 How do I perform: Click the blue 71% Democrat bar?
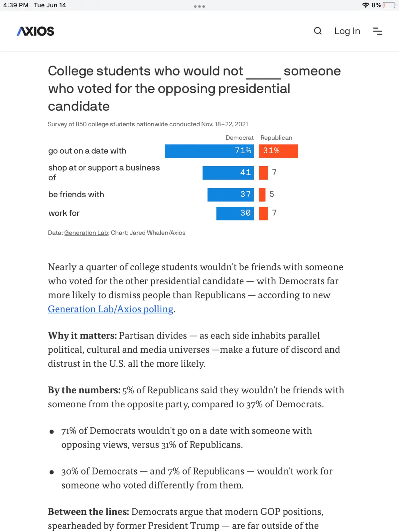[x=209, y=151]
